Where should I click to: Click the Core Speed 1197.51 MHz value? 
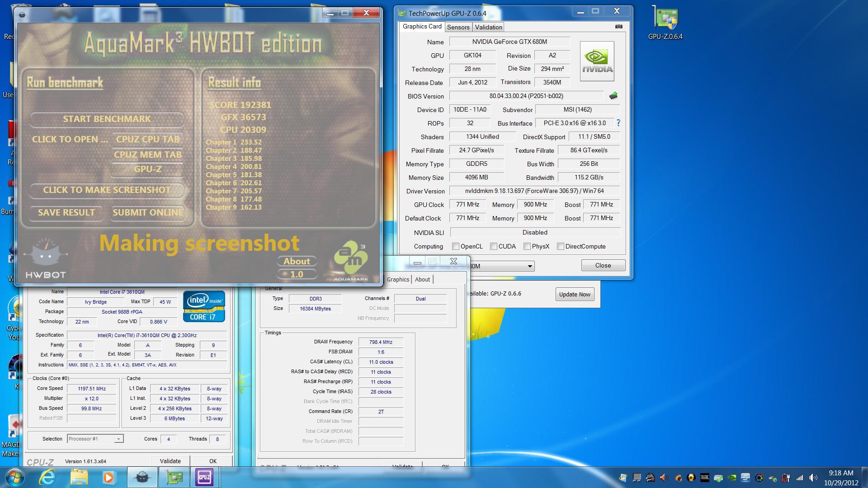coord(92,389)
